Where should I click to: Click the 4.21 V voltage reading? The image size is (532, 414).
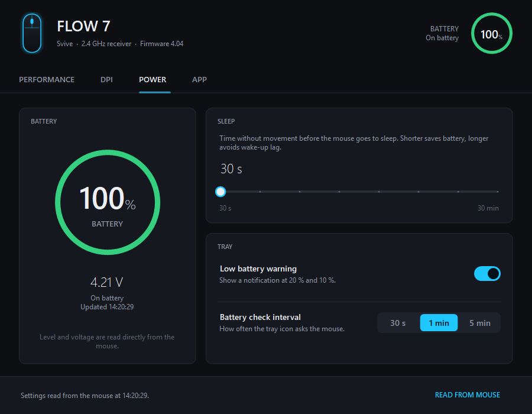click(107, 282)
